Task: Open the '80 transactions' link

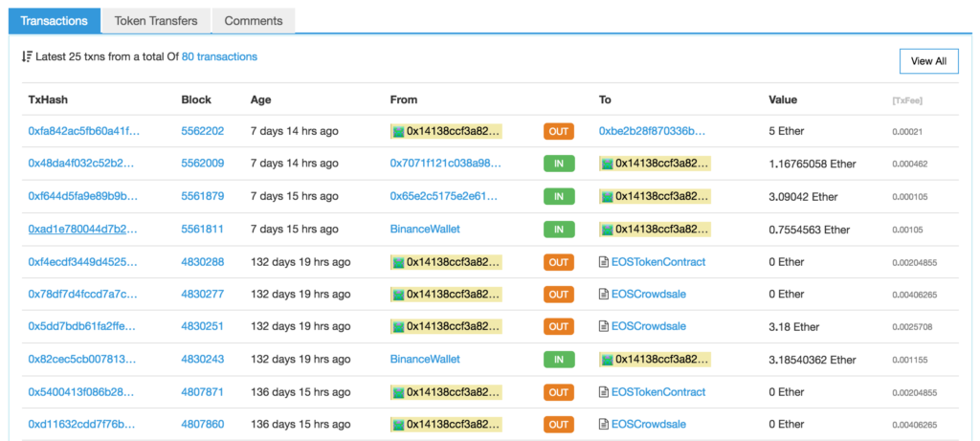Action: click(x=219, y=57)
